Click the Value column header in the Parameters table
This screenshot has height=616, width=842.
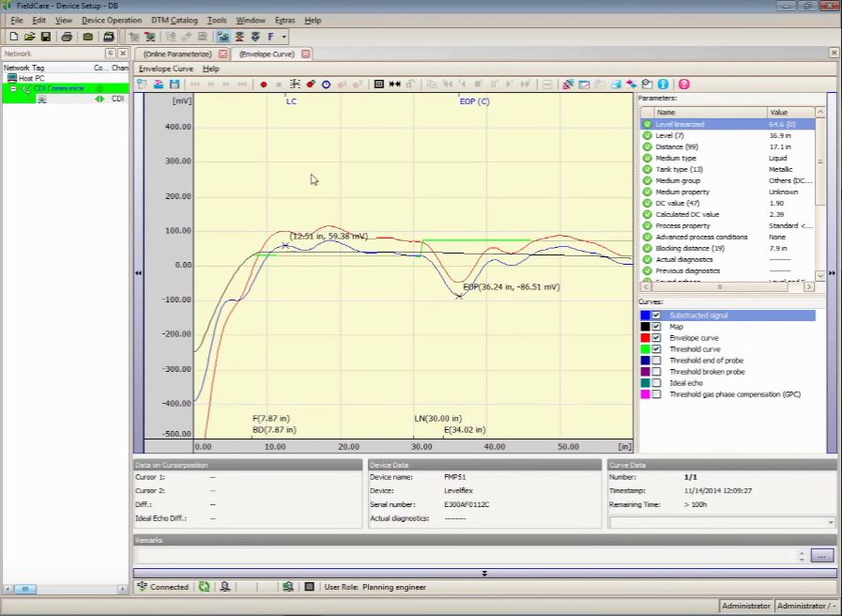coord(791,113)
